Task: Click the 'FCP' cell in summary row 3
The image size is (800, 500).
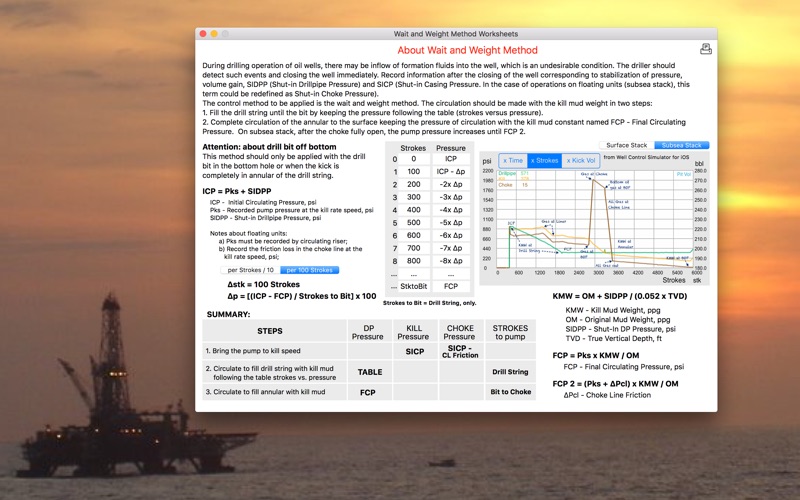Action: click(x=369, y=392)
